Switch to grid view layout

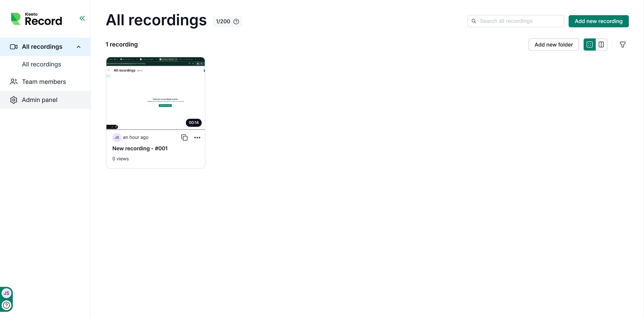click(589, 45)
